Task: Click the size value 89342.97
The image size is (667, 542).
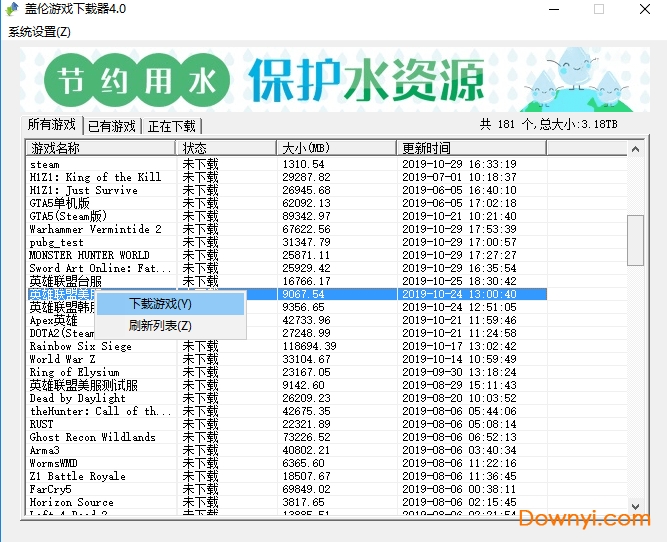Action: click(306, 217)
